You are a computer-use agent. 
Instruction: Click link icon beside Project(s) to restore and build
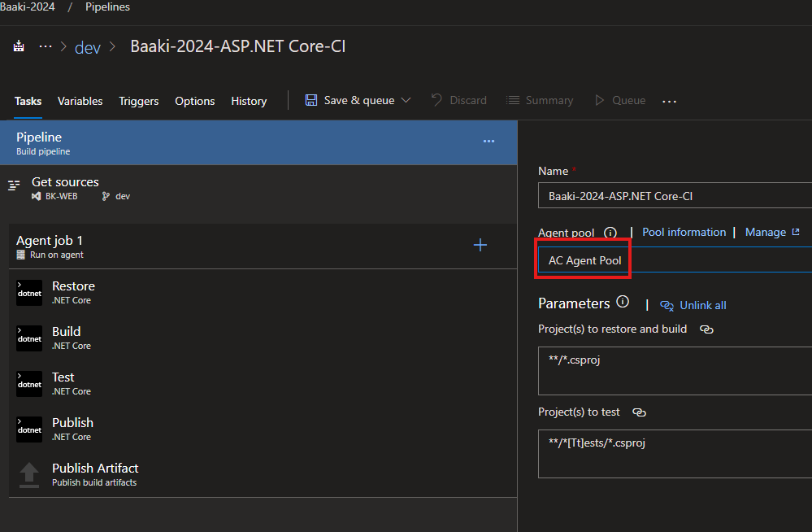(x=706, y=329)
